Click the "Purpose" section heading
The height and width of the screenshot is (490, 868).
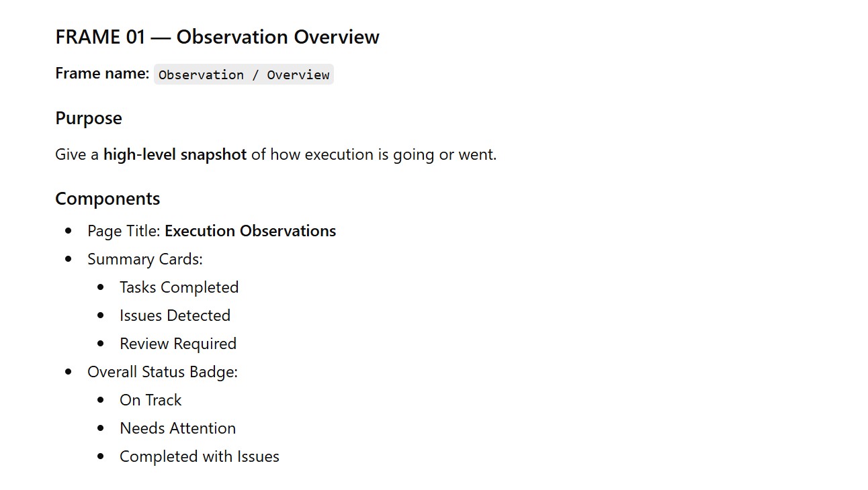(x=89, y=118)
